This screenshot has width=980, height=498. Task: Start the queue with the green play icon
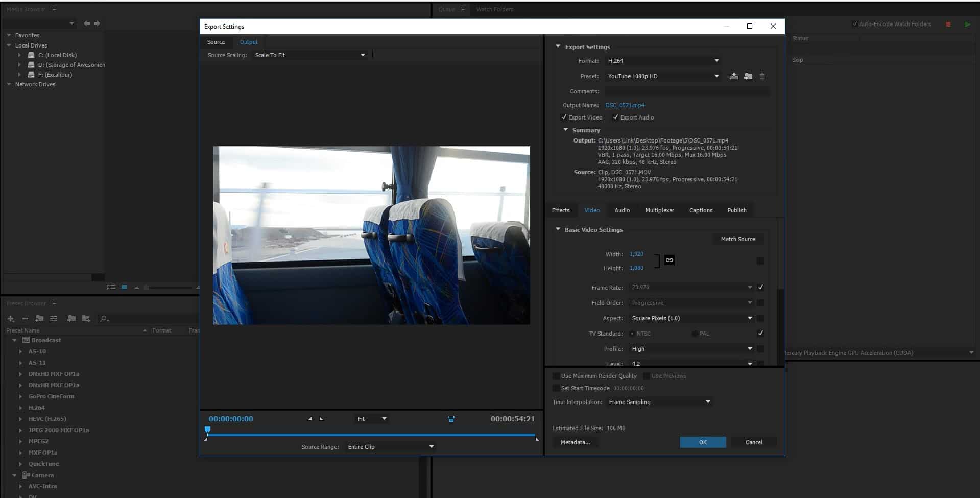click(x=967, y=24)
